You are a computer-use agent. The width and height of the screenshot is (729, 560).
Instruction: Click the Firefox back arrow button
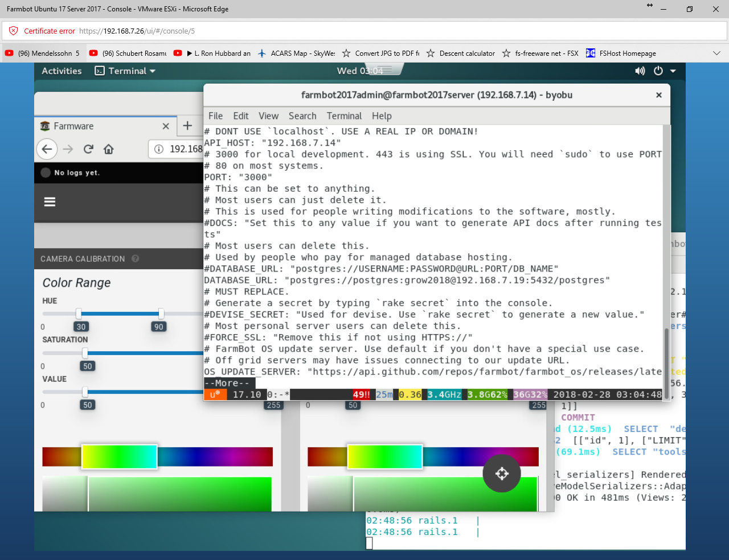coord(47,149)
